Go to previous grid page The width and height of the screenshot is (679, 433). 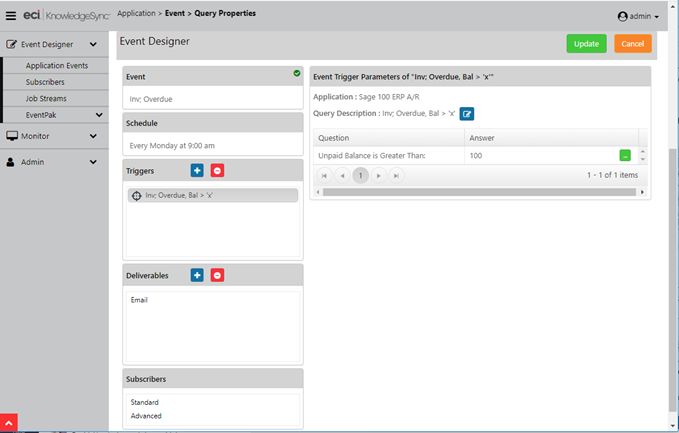[342, 175]
